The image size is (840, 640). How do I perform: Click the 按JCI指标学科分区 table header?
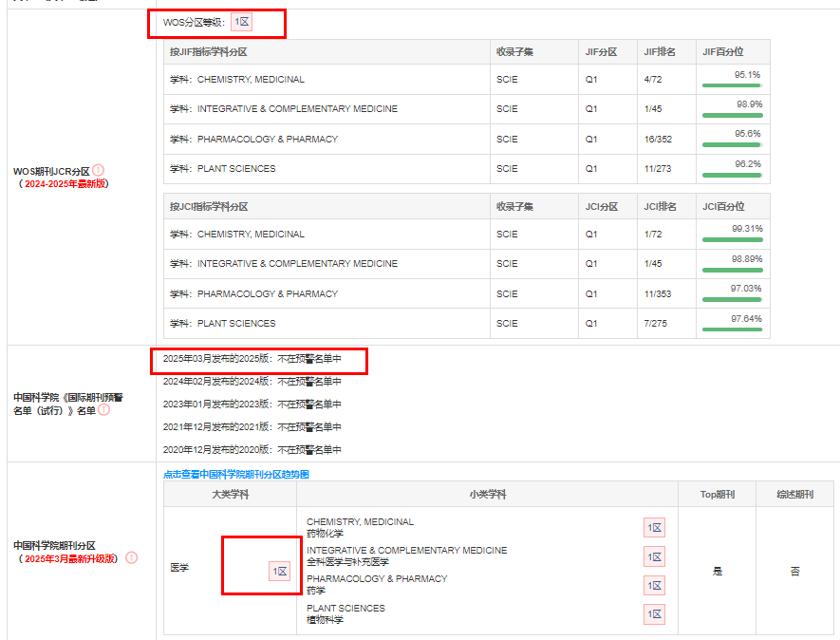215,207
